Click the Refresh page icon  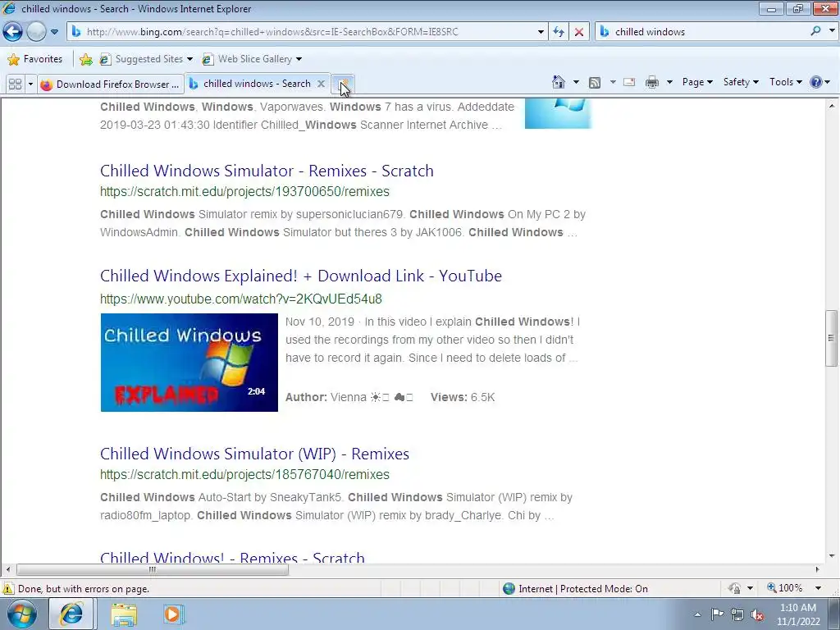tap(559, 32)
